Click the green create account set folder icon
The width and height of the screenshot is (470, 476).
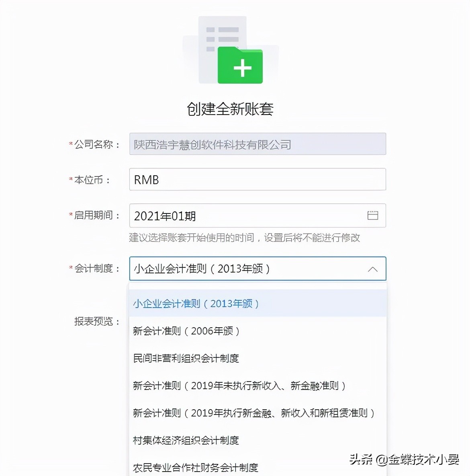tap(240, 66)
